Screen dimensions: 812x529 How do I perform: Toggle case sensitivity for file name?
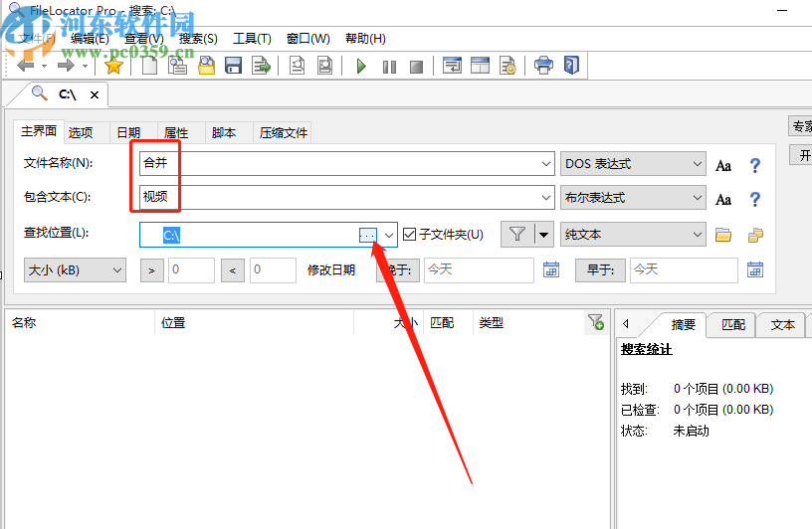[723, 166]
